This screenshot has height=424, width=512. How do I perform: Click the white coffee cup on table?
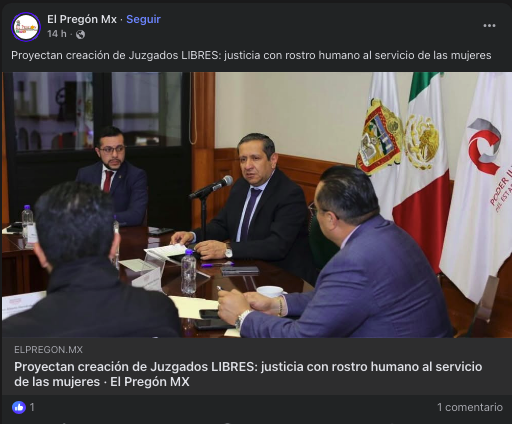271,292
